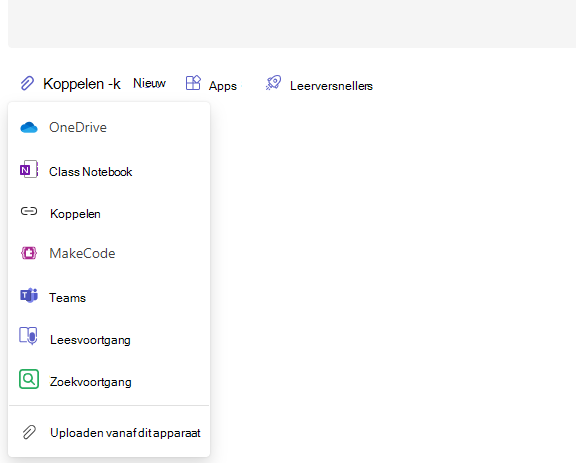Choose Uploaden vanaf dit apparaat
Viewport: 576px width, 463px height.
(x=109, y=433)
